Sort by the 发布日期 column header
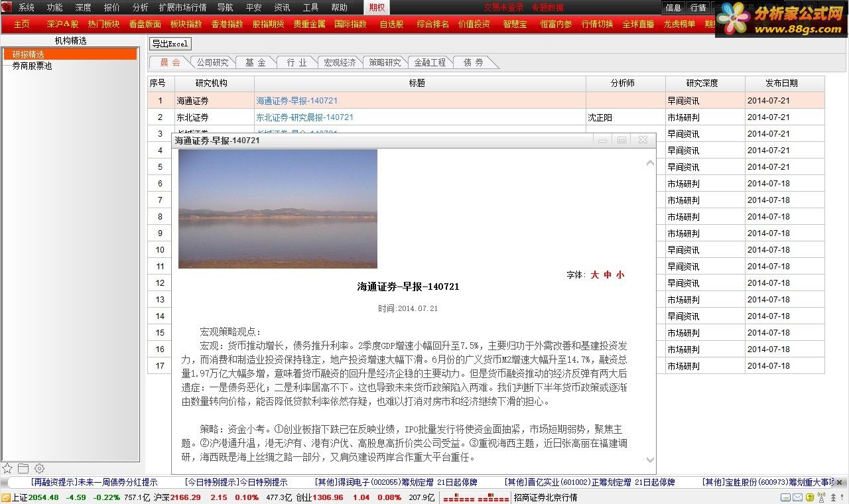The width and height of the screenshot is (849, 504). point(785,84)
